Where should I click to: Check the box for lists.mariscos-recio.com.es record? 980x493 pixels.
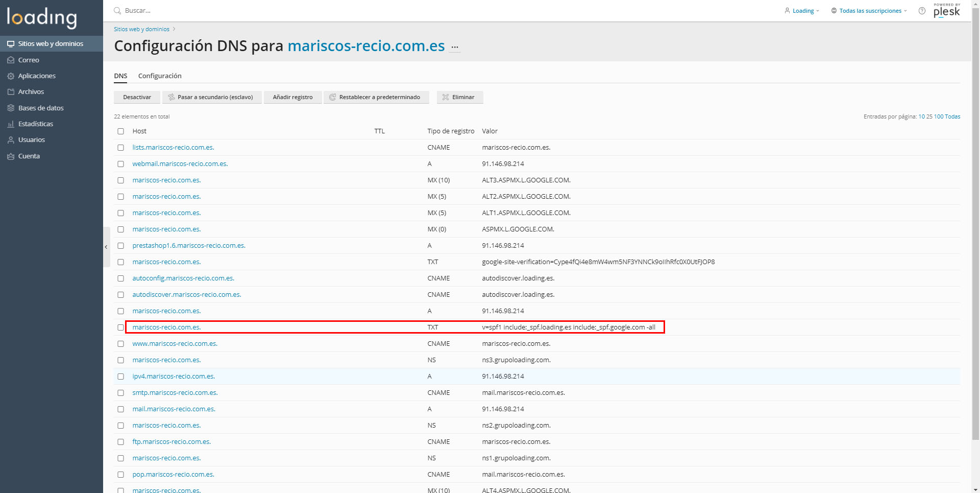[121, 148]
